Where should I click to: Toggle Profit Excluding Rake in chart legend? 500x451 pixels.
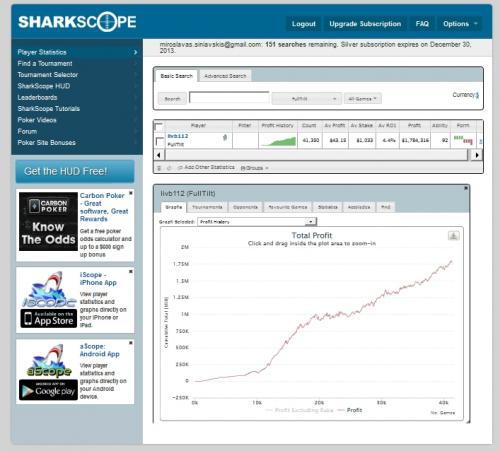(299, 410)
